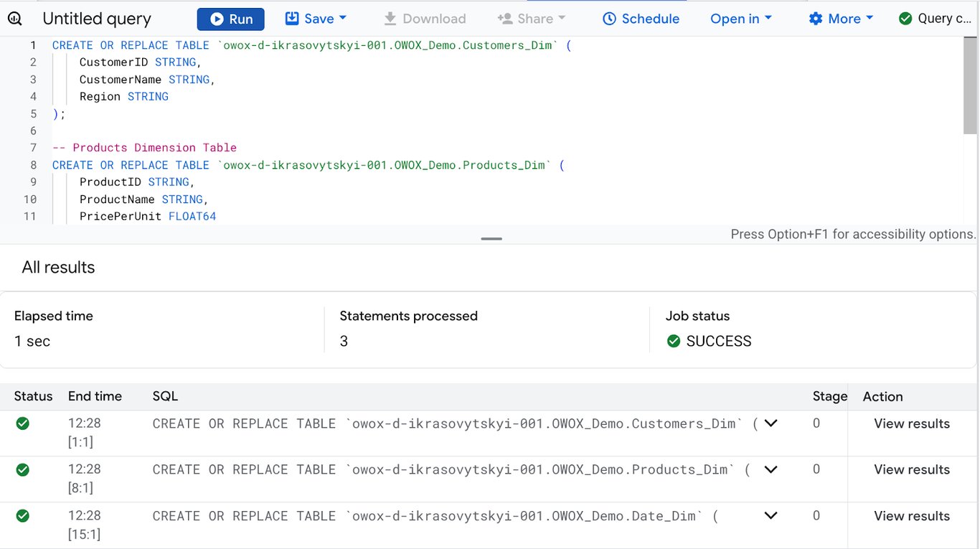Screen dimensions: 980x549
Task: Click the 12:28 [15:1] end time cell
Action: [x=85, y=525]
